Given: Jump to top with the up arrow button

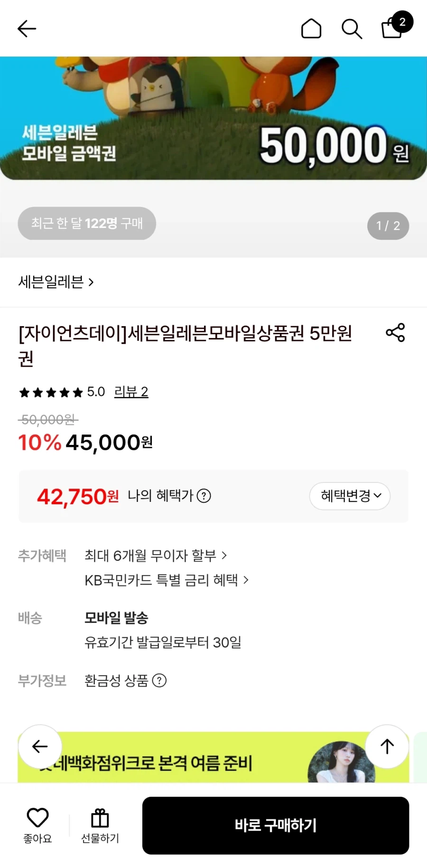Looking at the screenshot, I should click(387, 746).
